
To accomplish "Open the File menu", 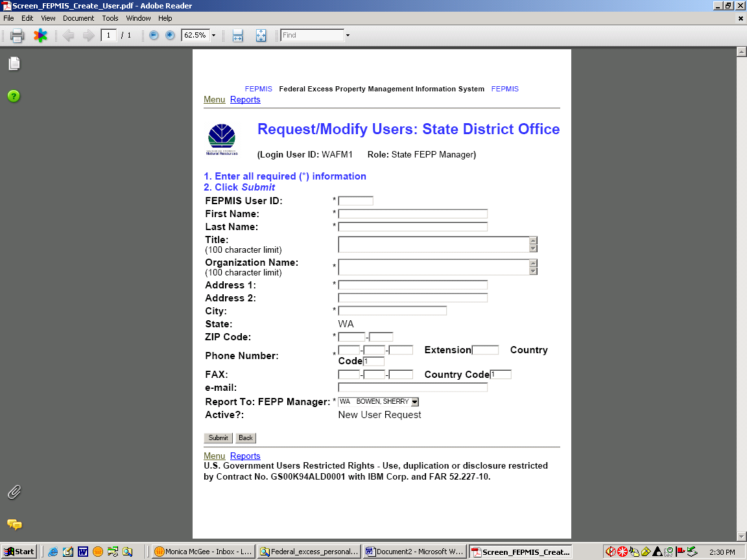I will coord(8,18).
